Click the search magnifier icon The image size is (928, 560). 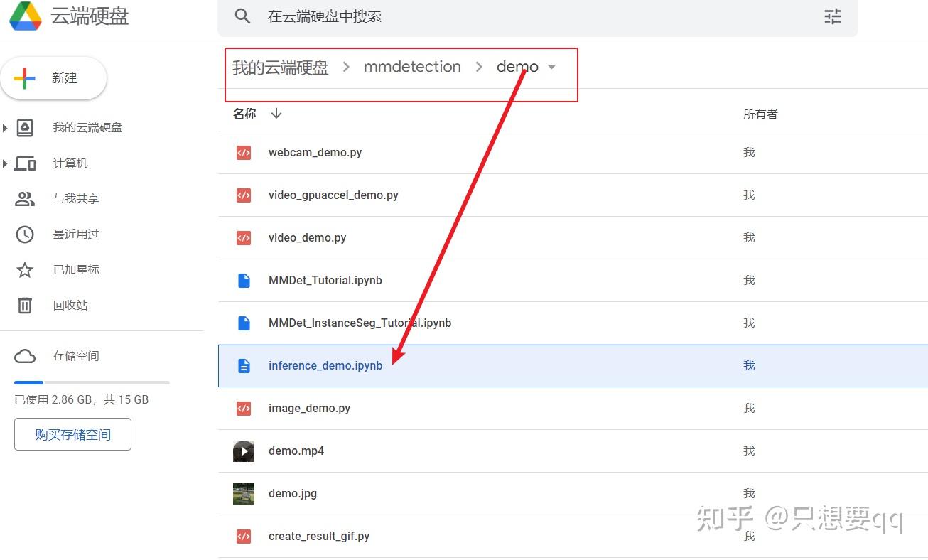tap(242, 16)
